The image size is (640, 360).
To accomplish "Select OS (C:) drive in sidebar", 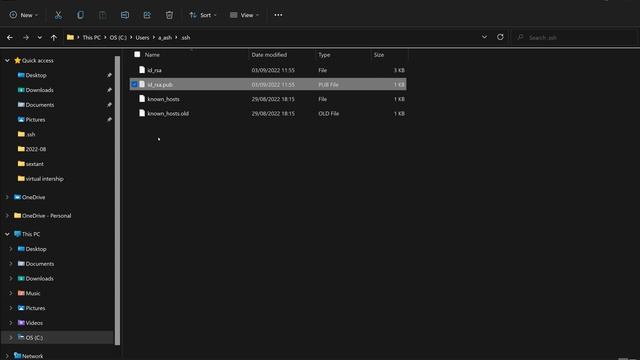I will pyautogui.click(x=34, y=338).
